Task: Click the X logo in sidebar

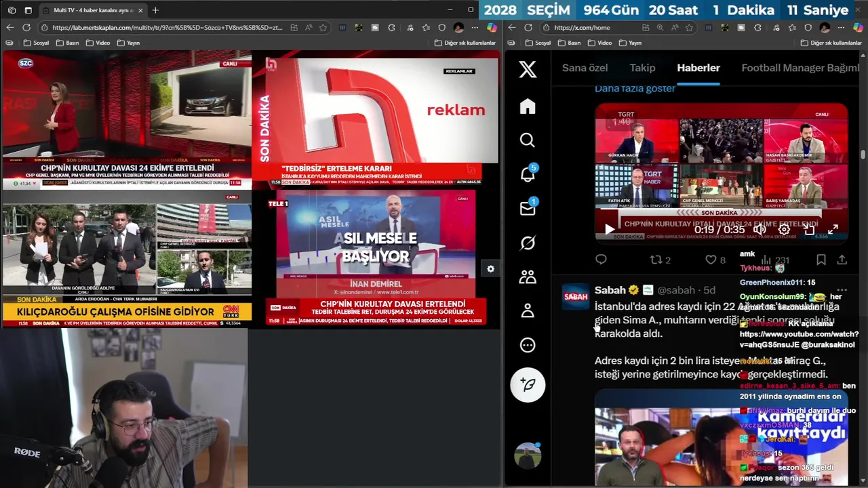Action: point(528,69)
